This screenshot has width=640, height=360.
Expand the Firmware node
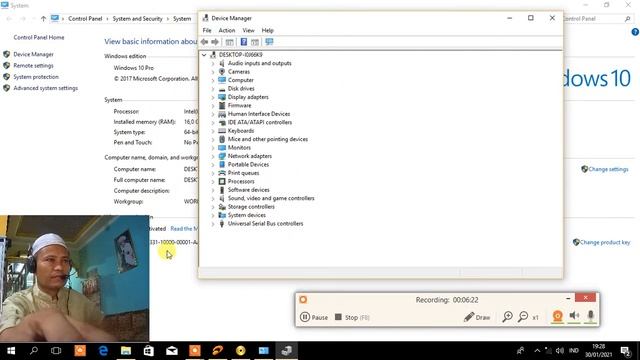click(x=213, y=105)
